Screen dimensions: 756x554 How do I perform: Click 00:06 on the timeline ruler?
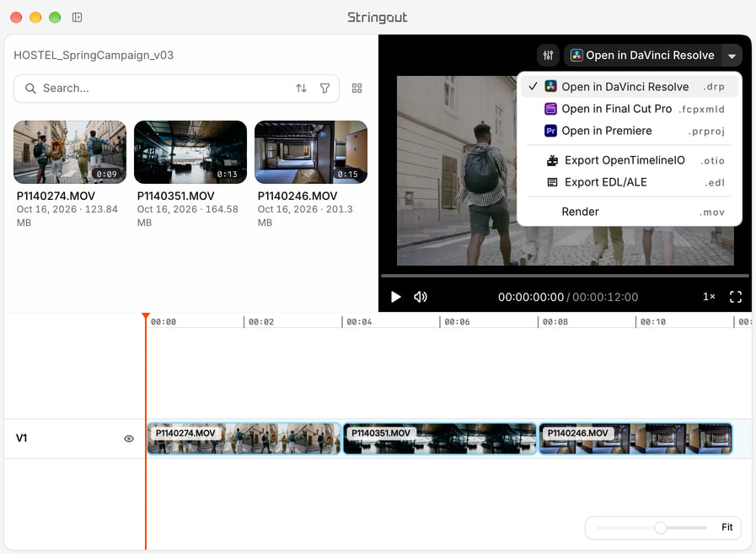[457, 322]
